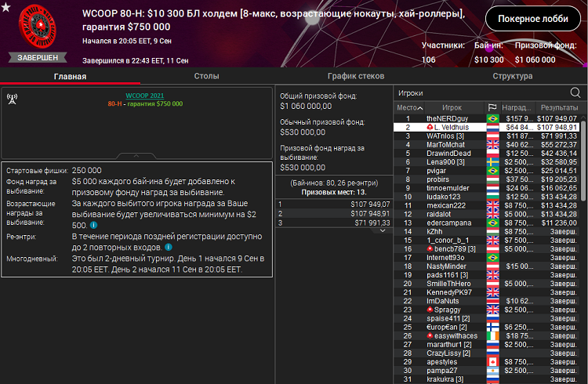
Task: Click the Sweden flag beside Lena900
Action: click(x=493, y=162)
